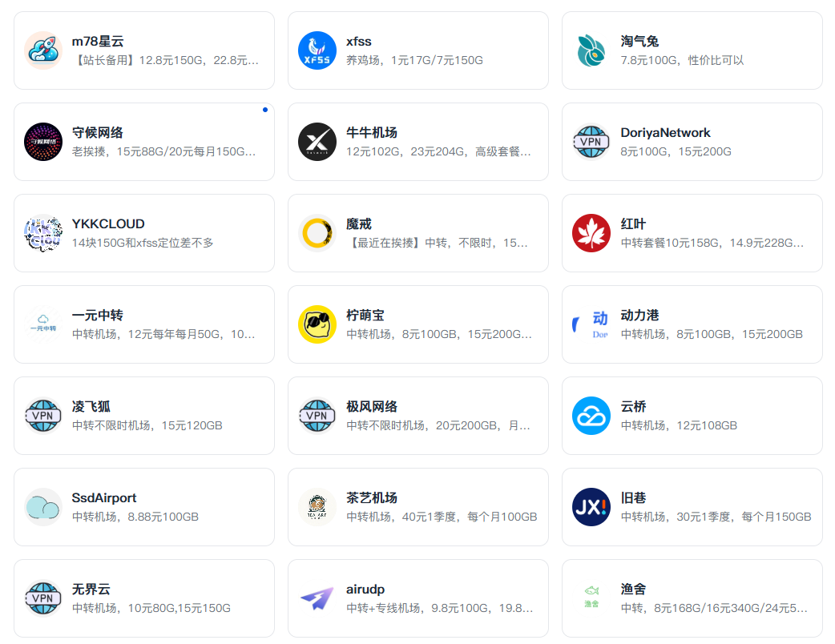This screenshot has height=644, width=835.
Task: Click the airudp purple paper plane icon
Action: (317, 598)
